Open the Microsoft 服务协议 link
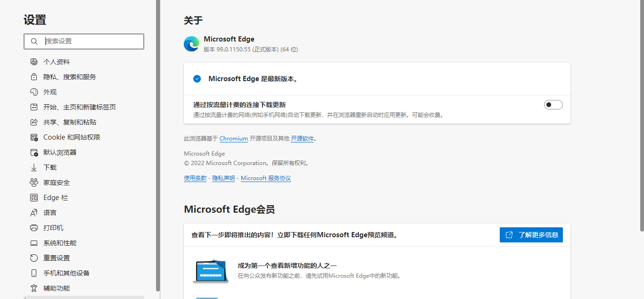Viewport: 644px width, 299px height. click(266, 178)
